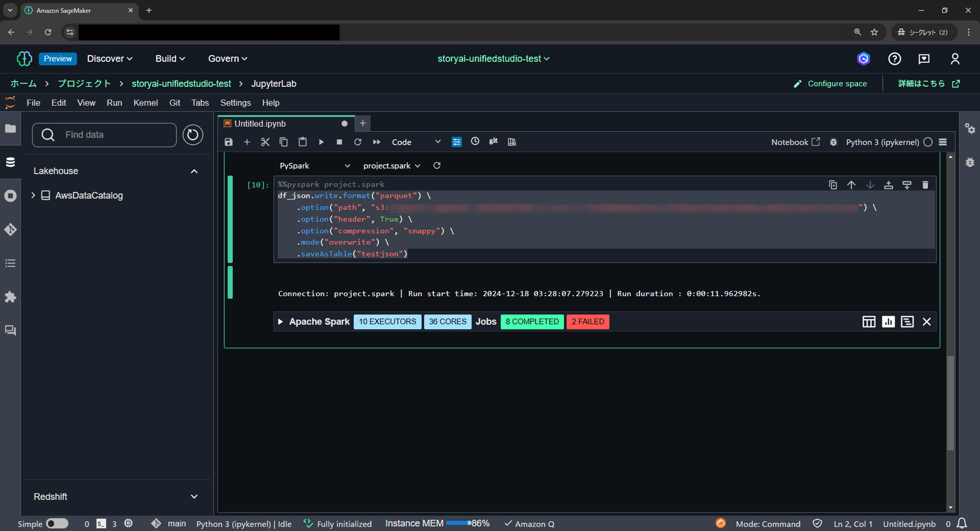Toggle Simple interface mode switch
The image size is (980, 531).
tap(57, 523)
